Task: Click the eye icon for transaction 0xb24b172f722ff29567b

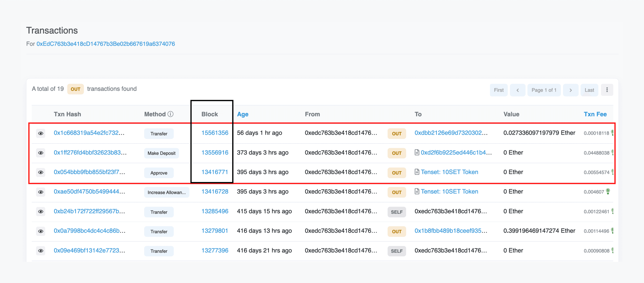Action: click(40, 212)
